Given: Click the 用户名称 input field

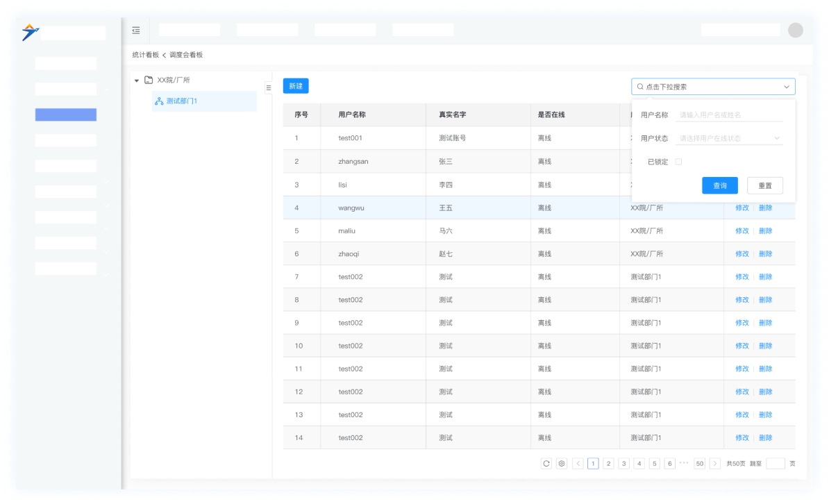Looking at the screenshot, I should 729,115.
